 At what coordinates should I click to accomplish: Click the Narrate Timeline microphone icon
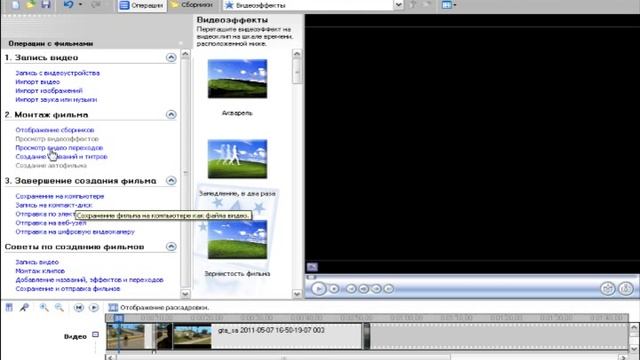(24, 307)
